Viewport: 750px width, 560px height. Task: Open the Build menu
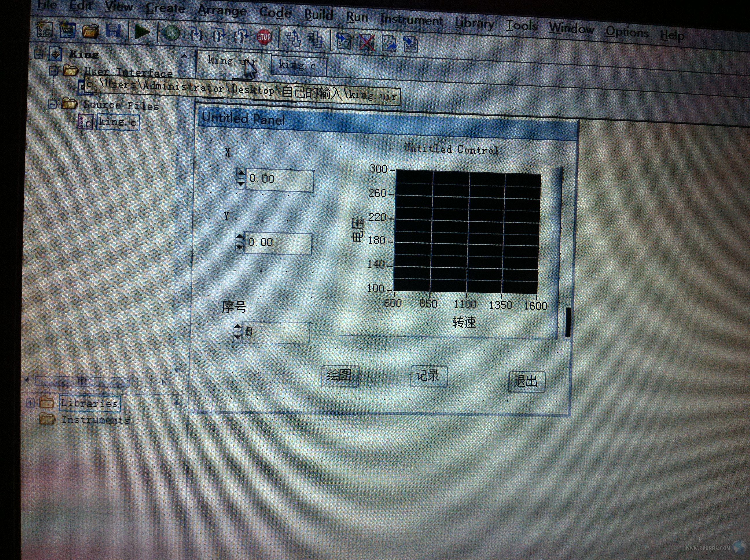click(x=318, y=15)
